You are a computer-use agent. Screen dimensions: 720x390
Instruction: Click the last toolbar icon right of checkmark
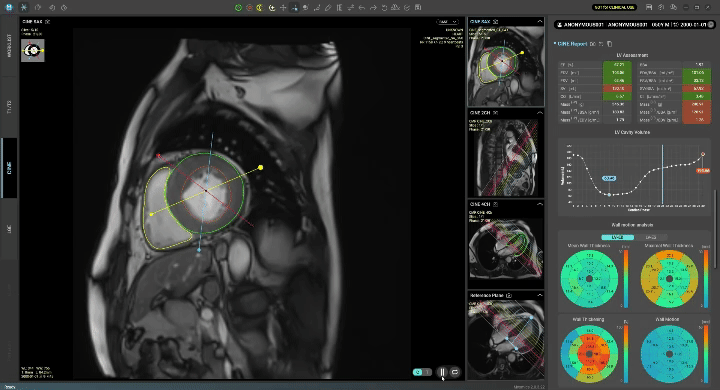(418, 7)
